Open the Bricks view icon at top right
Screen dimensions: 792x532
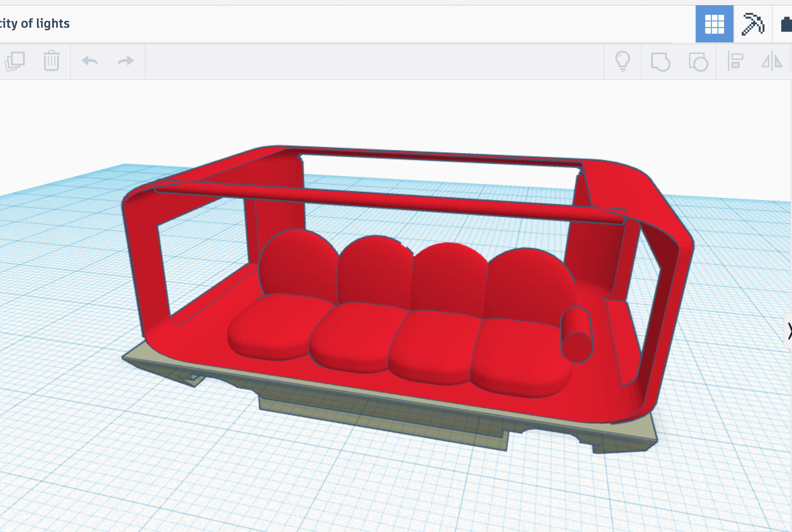[786, 24]
